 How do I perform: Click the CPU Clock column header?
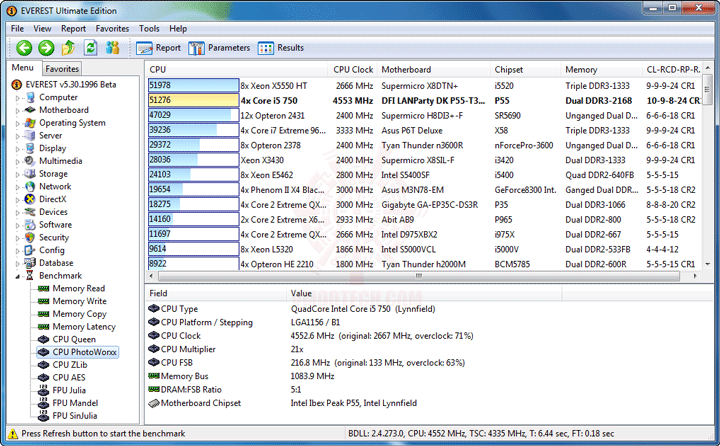[353, 70]
